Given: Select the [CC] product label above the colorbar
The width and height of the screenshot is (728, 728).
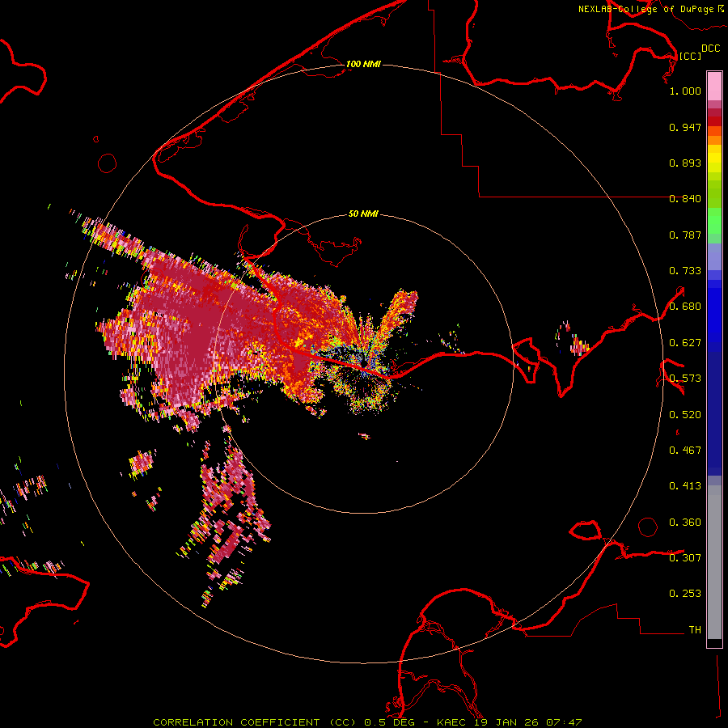Looking at the screenshot, I should (x=690, y=56).
